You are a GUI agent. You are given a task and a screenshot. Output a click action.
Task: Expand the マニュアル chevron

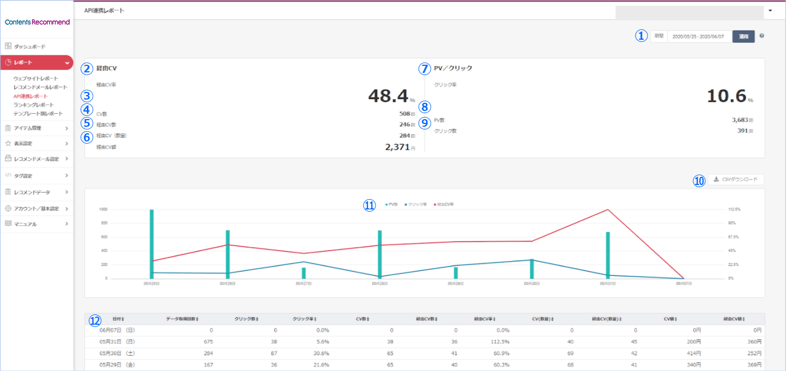(67, 224)
